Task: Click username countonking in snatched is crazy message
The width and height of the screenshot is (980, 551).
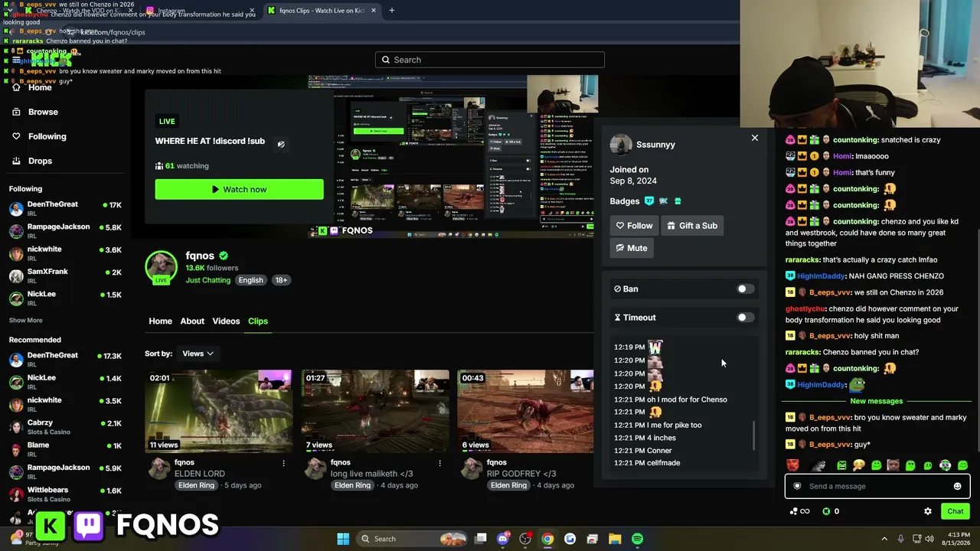Action: pos(855,140)
